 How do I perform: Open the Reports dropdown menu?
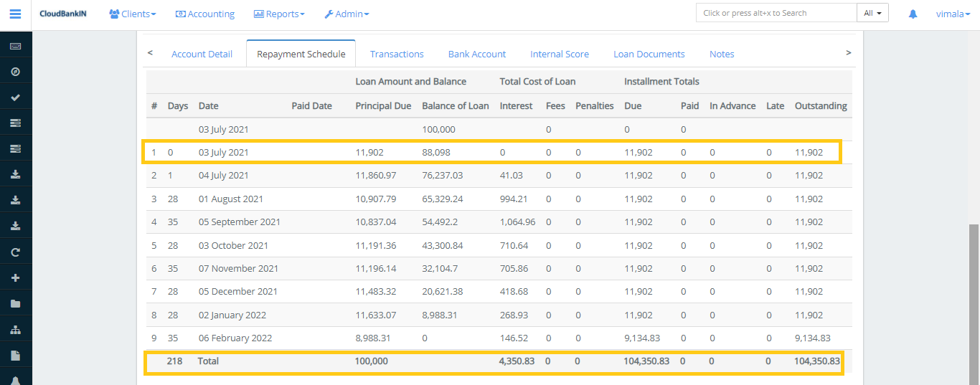click(279, 14)
